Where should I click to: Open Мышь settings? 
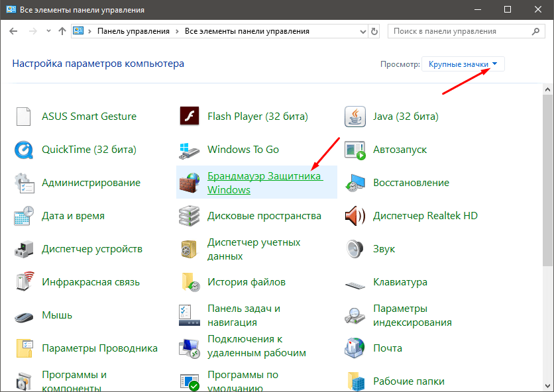[58, 315]
